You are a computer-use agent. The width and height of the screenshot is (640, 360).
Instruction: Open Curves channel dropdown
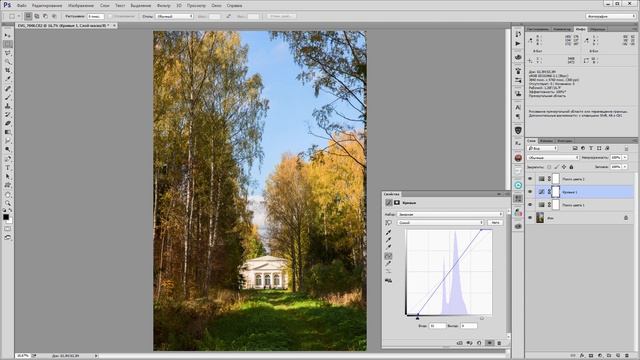[x=440, y=222]
